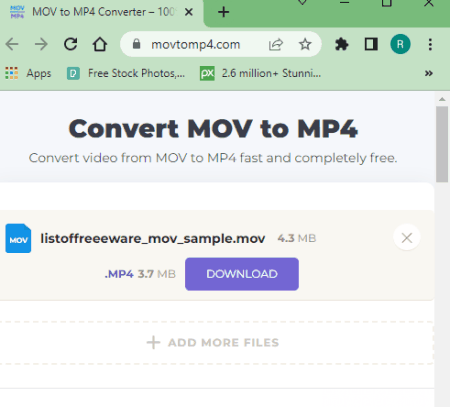Image resolution: width=450 pixels, height=407 pixels.
Task: Show the hidden bookmarks overflow chevron
Action: click(x=429, y=73)
